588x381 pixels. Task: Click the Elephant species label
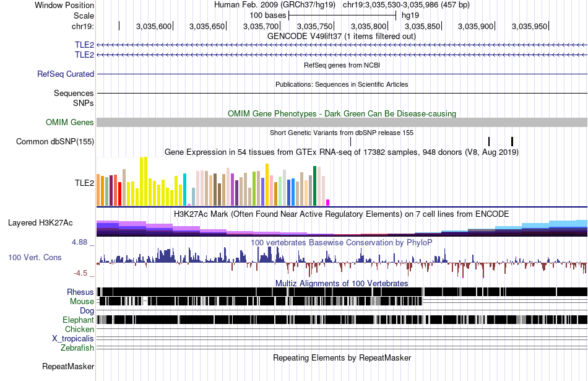coord(78,320)
